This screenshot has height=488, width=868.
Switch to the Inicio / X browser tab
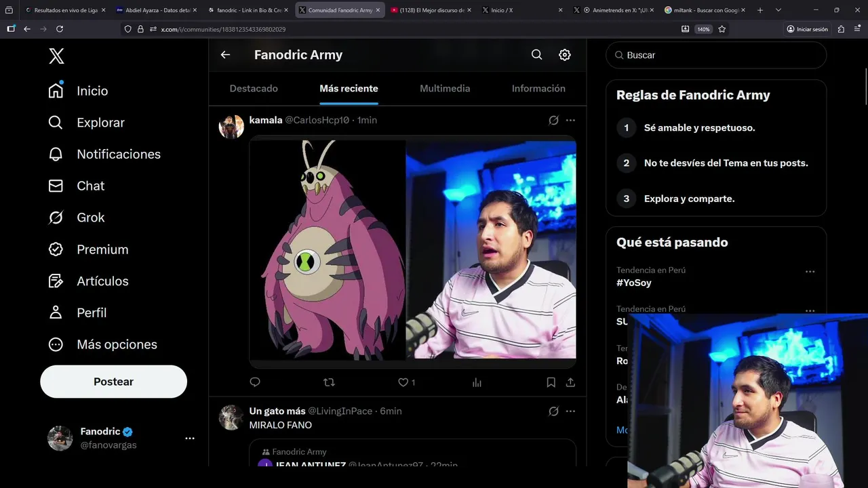click(x=521, y=10)
